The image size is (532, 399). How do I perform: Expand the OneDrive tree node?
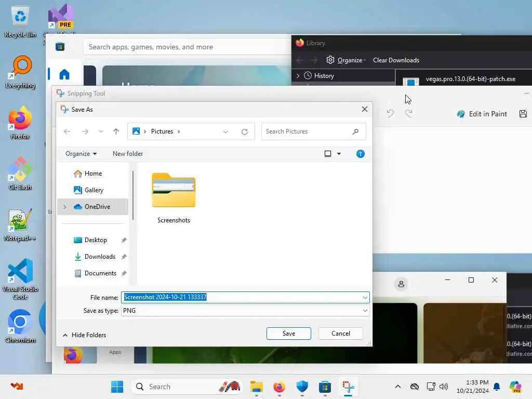65,207
